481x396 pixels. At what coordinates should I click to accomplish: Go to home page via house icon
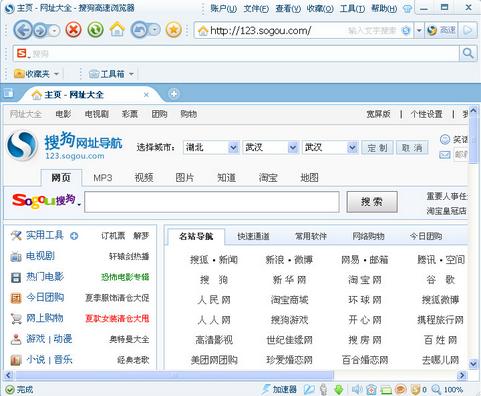click(117, 30)
